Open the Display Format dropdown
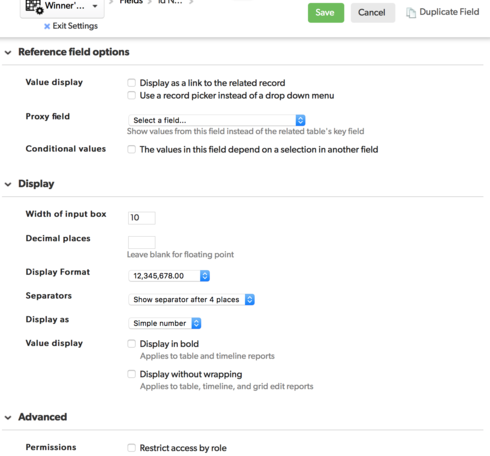 click(x=169, y=276)
